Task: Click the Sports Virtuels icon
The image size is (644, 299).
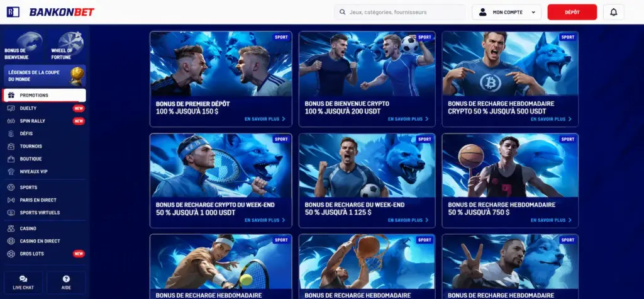Action: pyautogui.click(x=11, y=213)
